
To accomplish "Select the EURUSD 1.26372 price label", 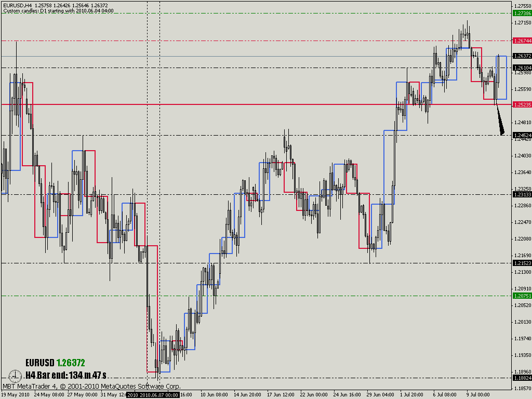I will pyautogui.click(x=55, y=363).
